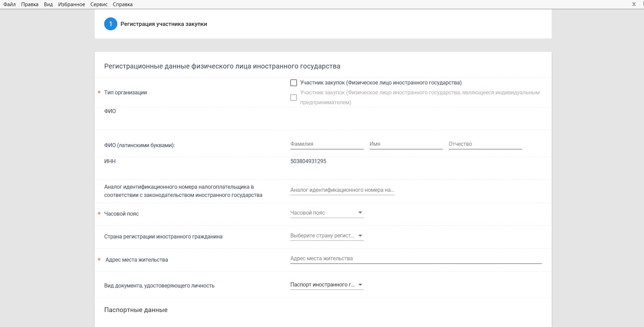Toggle the индивидуальным предпринимателем participant checkbox

(x=294, y=98)
